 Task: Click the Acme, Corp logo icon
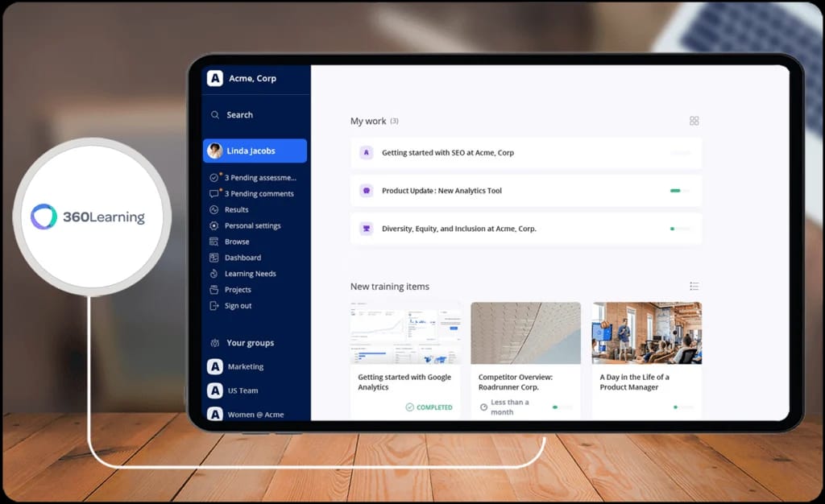coord(214,78)
